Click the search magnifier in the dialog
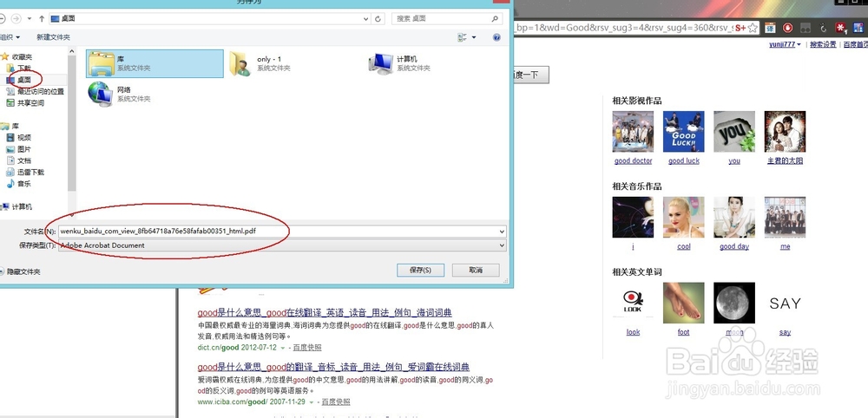 click(495, 19)
